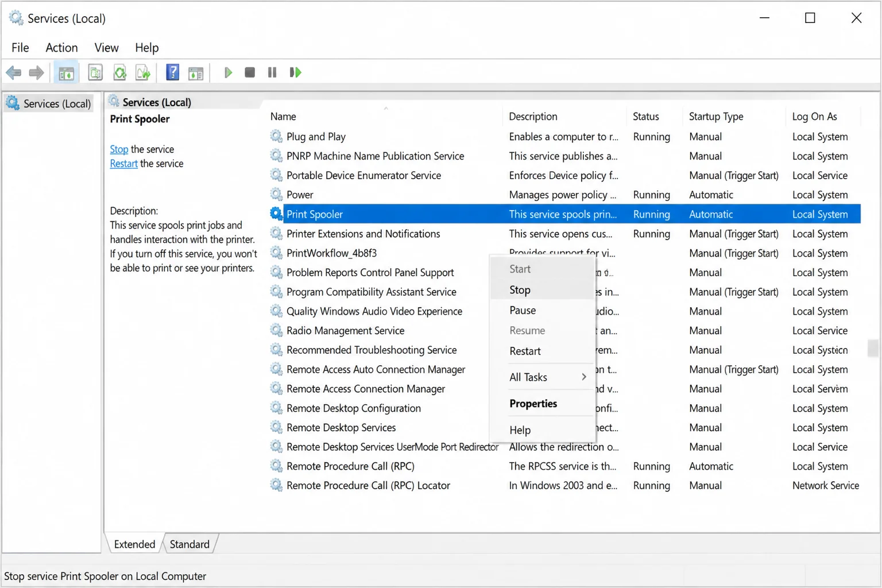Click the Start Service play icon

[x=228, y=72]
